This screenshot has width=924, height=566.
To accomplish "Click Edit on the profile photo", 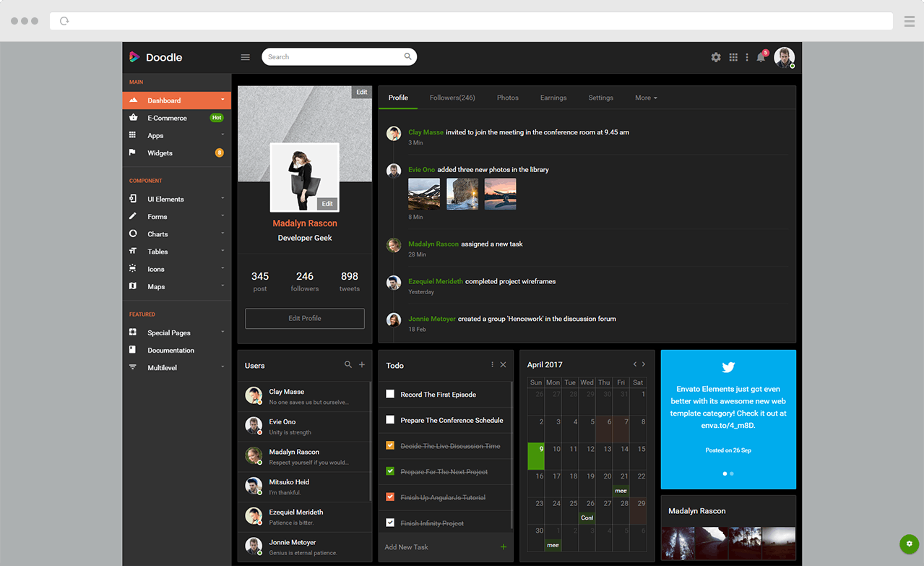I will (327, 204).
